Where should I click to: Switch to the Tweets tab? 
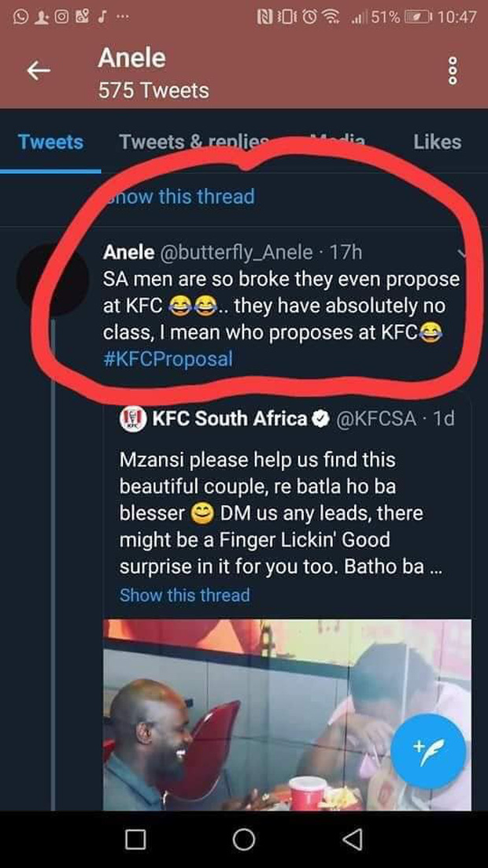50,142
